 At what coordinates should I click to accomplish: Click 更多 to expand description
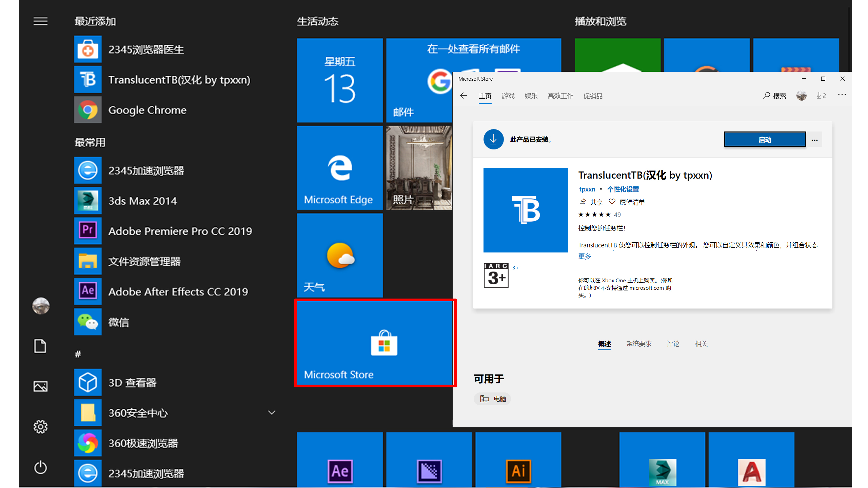tap(585, 256)
